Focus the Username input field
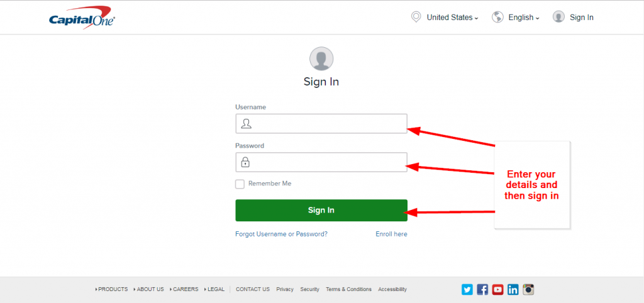 coord(321,124)
